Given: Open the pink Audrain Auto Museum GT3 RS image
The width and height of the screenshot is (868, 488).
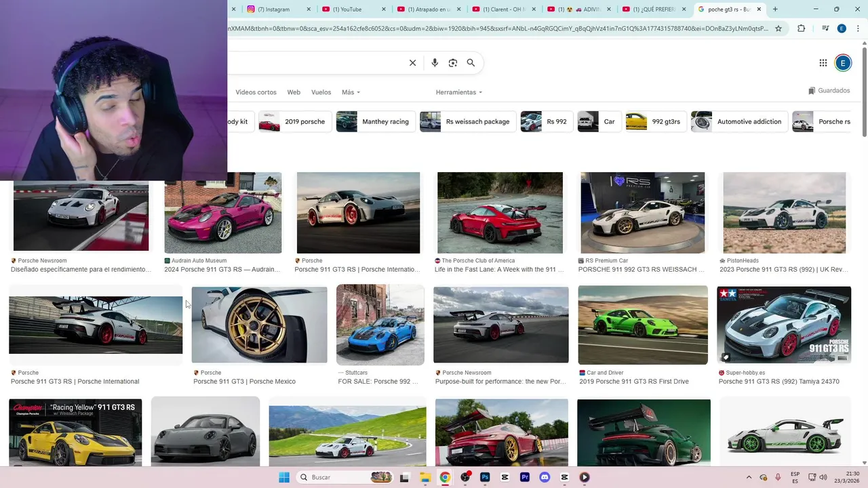Looking at the screenshot, I should 222,213.
